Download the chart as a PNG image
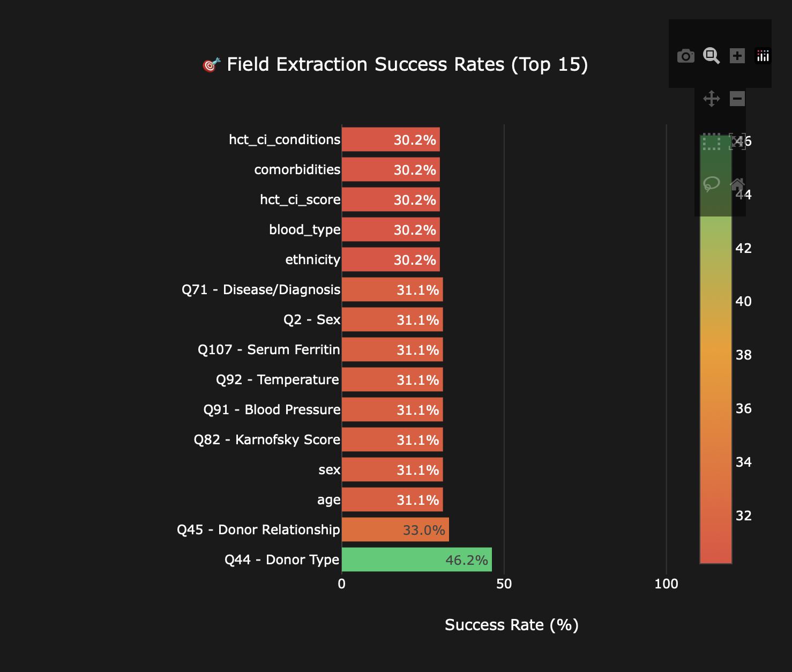The width and height of the screenshot is (792, 672). [686, 56]
